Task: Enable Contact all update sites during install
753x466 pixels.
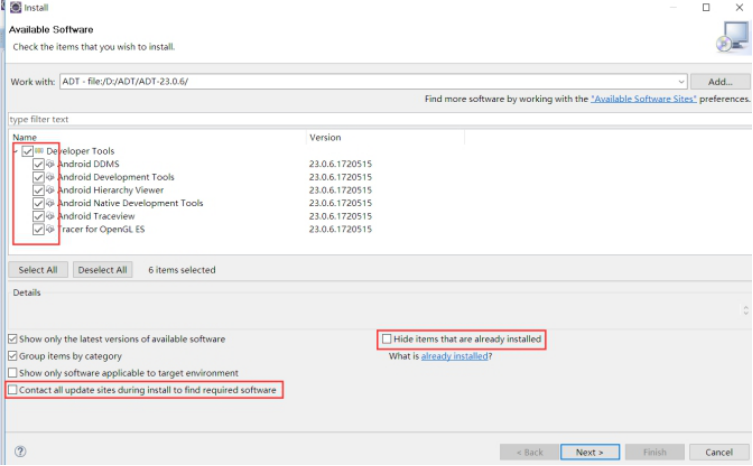Action: 12,390
